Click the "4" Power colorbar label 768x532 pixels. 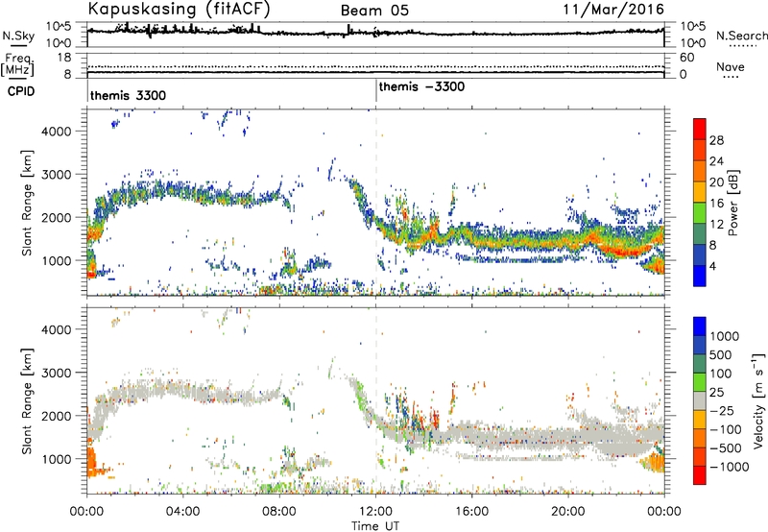[712, 266]
